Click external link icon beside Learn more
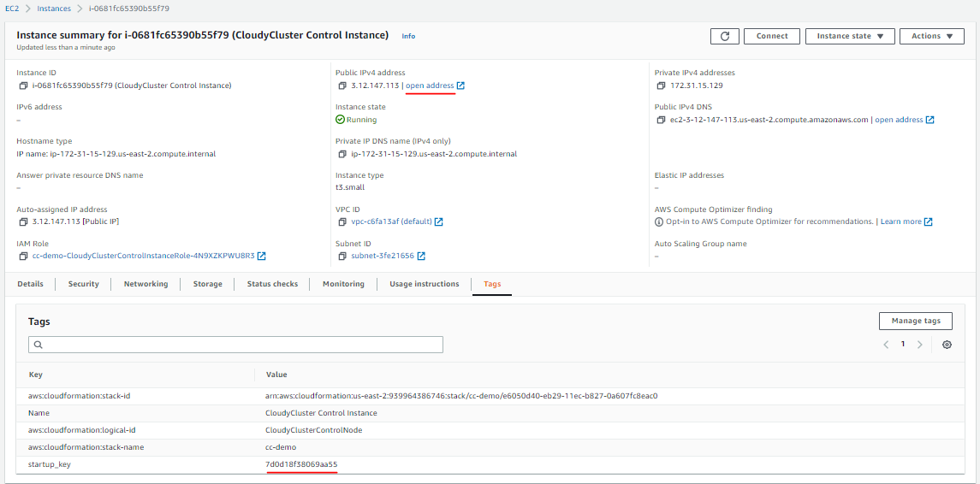 pyautogui.click(x=929, y=221)
